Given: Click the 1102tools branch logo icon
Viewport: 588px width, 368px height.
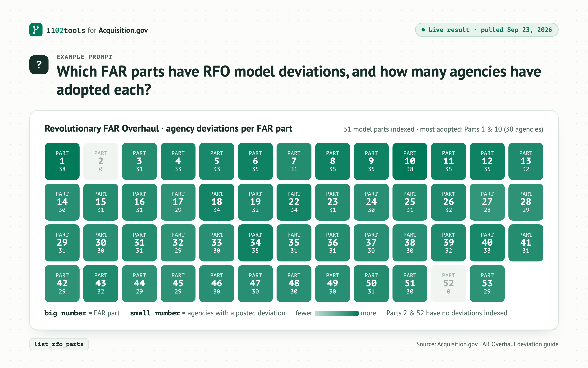Looking at the screenshot, I should click(36, 30).
